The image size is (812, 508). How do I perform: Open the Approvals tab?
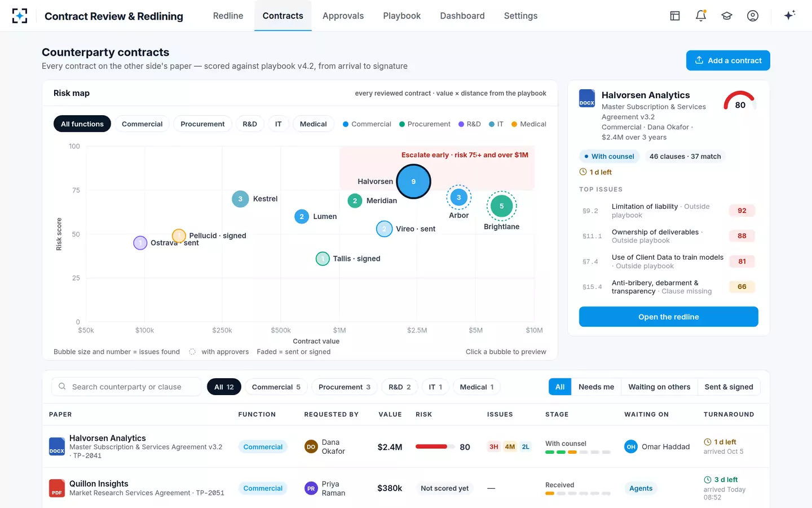(x=343, y=16)
